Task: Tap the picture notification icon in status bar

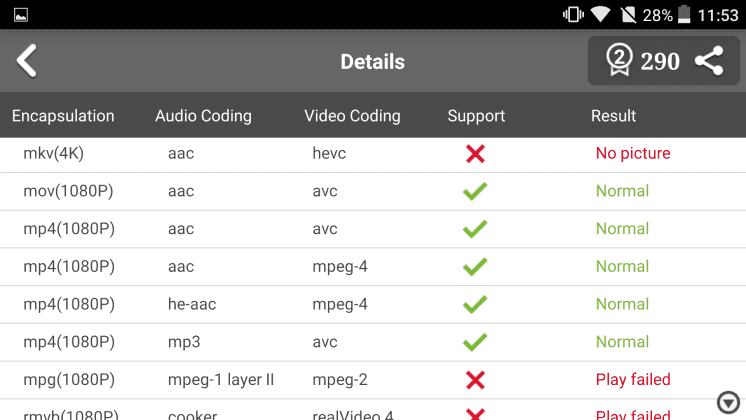Action: click(21, 15)
